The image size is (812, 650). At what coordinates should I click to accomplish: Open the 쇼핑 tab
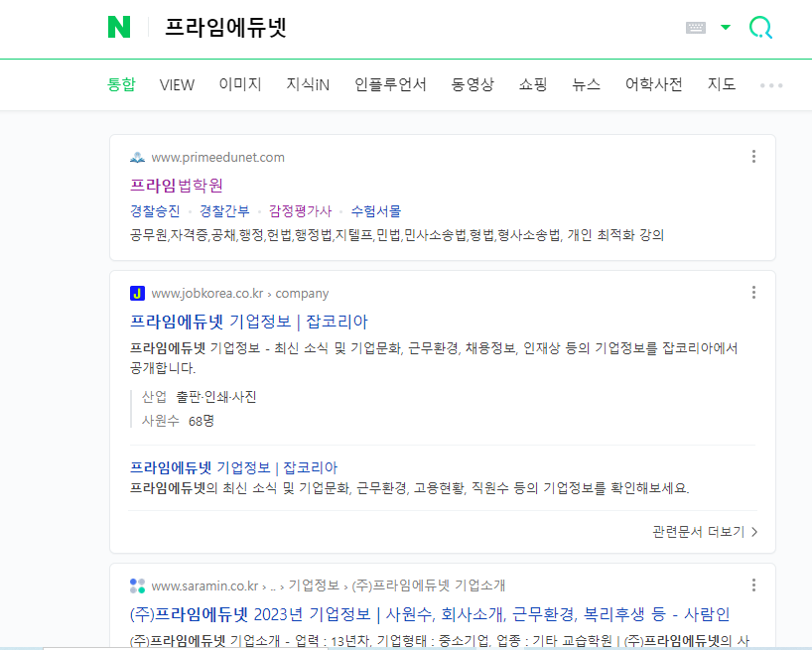pyautogui.click(x=533, y=84)
